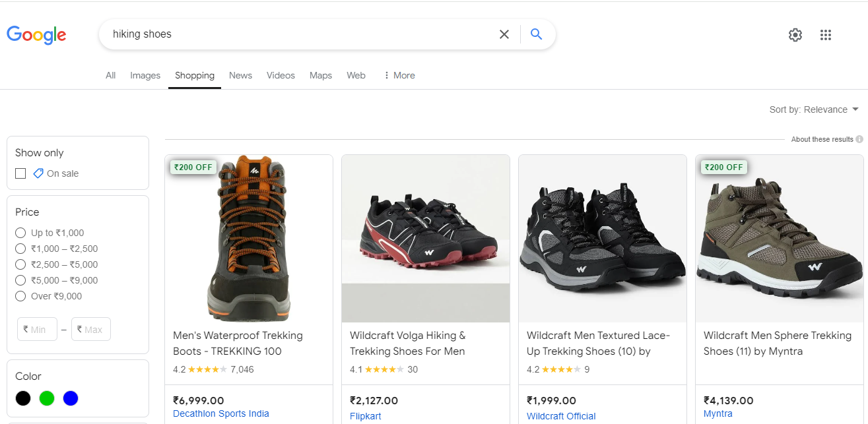Select the ₹5,000 – ₹9,000 price range
This screenshot has width=868, height=424.
click(20, 280)
